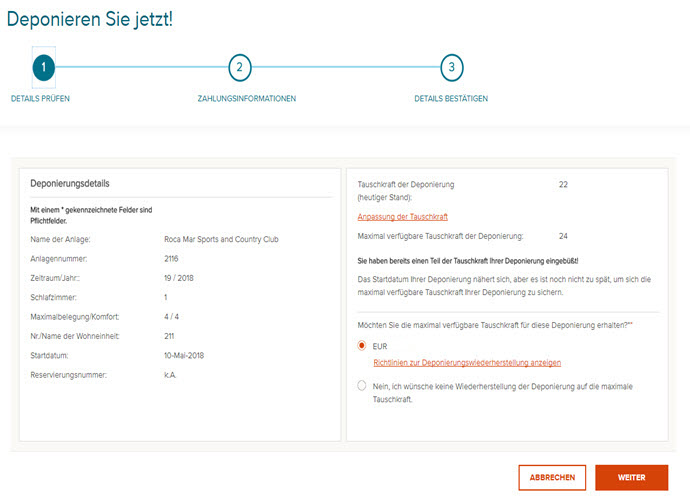Image resolution: width=690 pixels, height=500 pixels.
Task: Click the 'Deponierungsdetails' panel heading
Action: coord(70,184)
